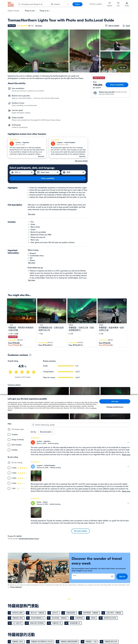Check the Couples traveler filter
The image size is (138, 644).
[x=9, y=434]
